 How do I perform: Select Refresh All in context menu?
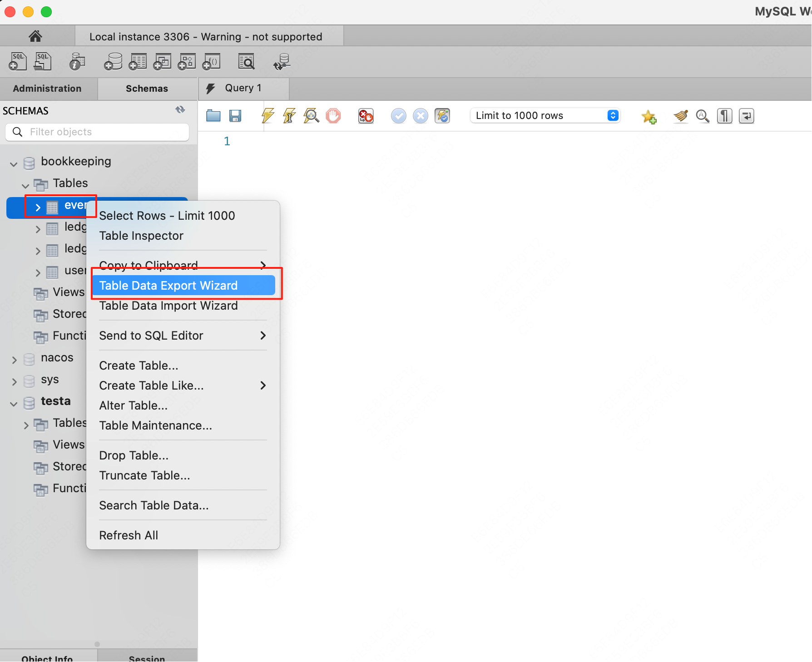point(129,535)
